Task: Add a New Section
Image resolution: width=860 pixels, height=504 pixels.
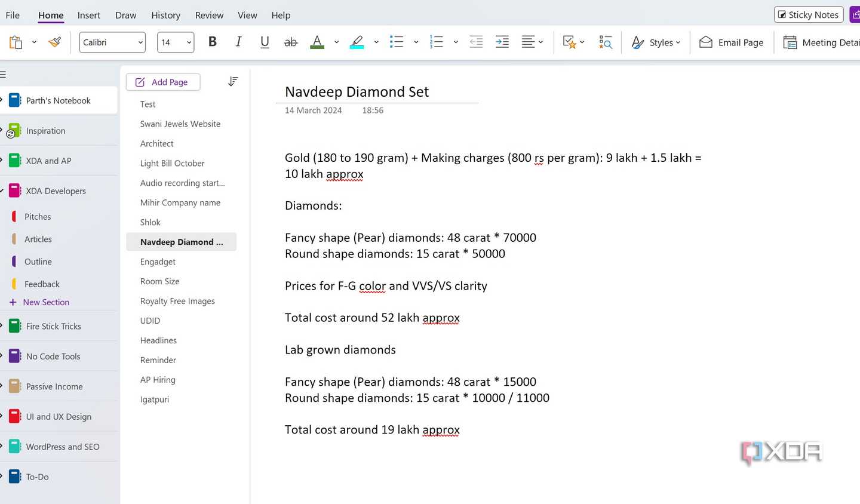Action: (x=39, y=302)
